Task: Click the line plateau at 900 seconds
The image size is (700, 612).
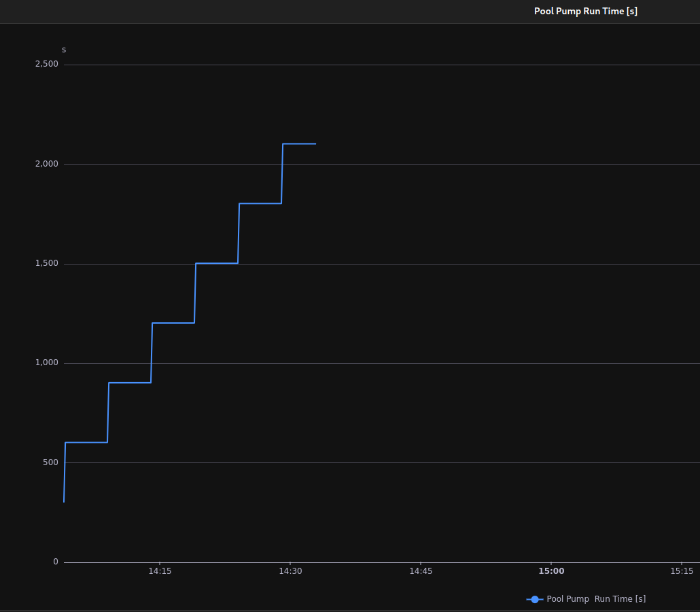Action: pyautogui.click(x=129, y=383)
